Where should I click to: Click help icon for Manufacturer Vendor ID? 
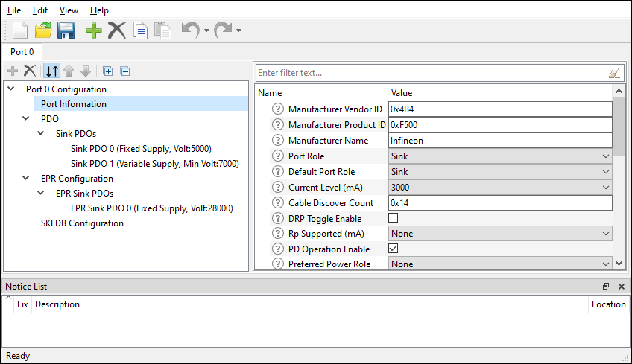pyautogui.click(x=278, y=109)
